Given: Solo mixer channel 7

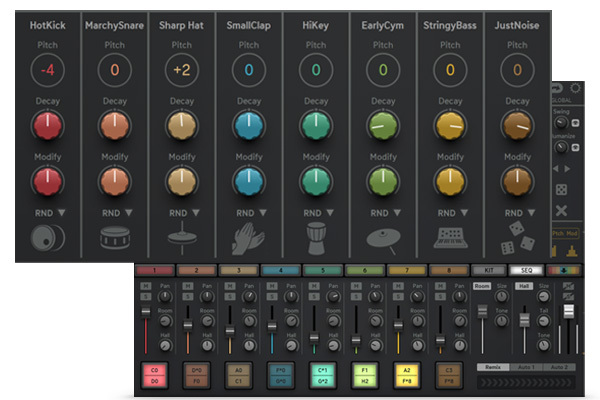Looking at the screenshot, I should coord(398,296).
